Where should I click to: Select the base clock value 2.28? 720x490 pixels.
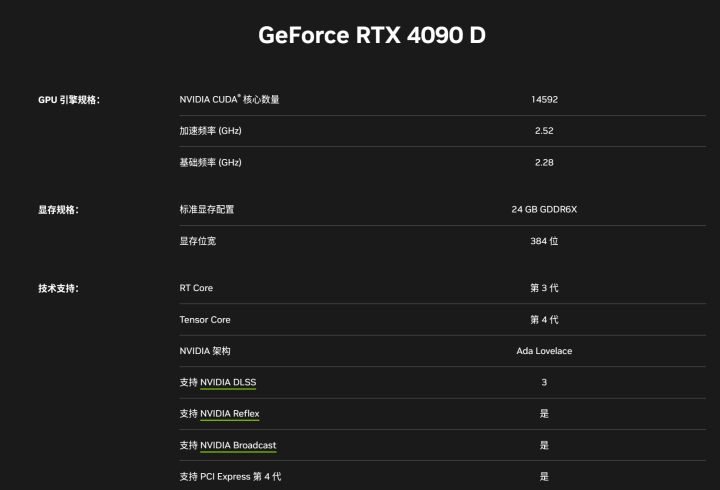click(x=544, y=163)
